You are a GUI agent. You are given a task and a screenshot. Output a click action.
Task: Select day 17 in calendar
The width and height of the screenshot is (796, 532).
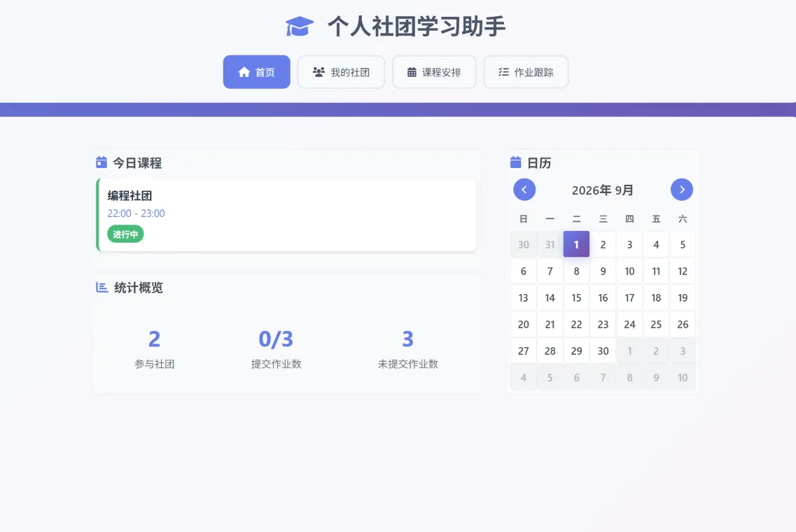[x=629, y=298]
